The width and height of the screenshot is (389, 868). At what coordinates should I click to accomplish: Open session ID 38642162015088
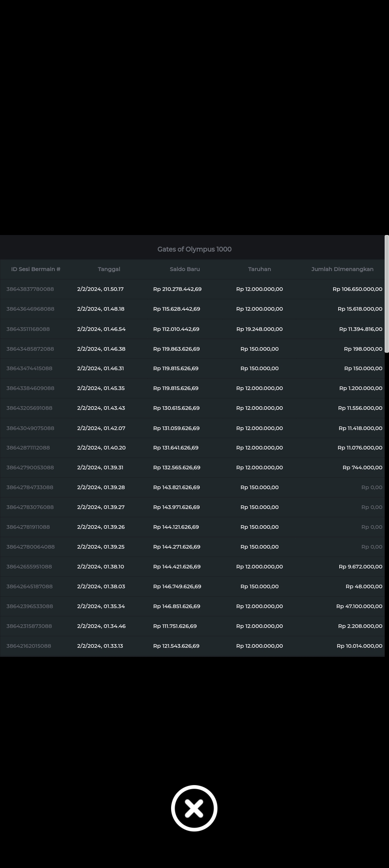29,646
